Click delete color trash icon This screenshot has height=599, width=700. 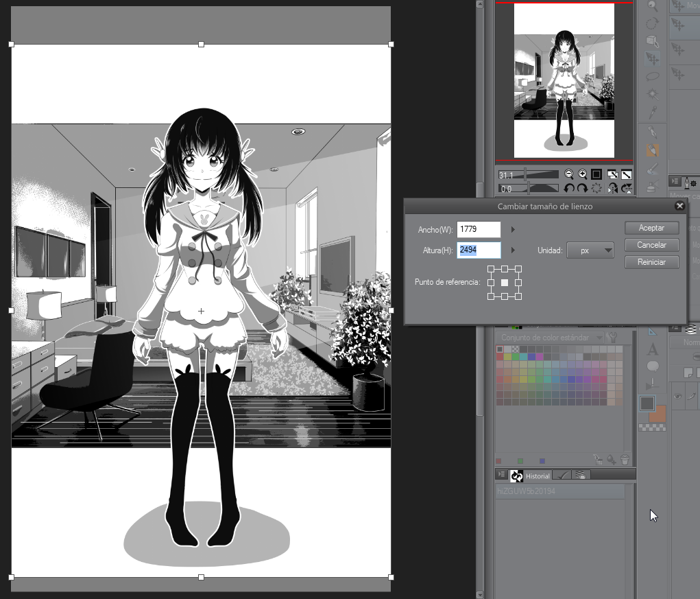625,459
